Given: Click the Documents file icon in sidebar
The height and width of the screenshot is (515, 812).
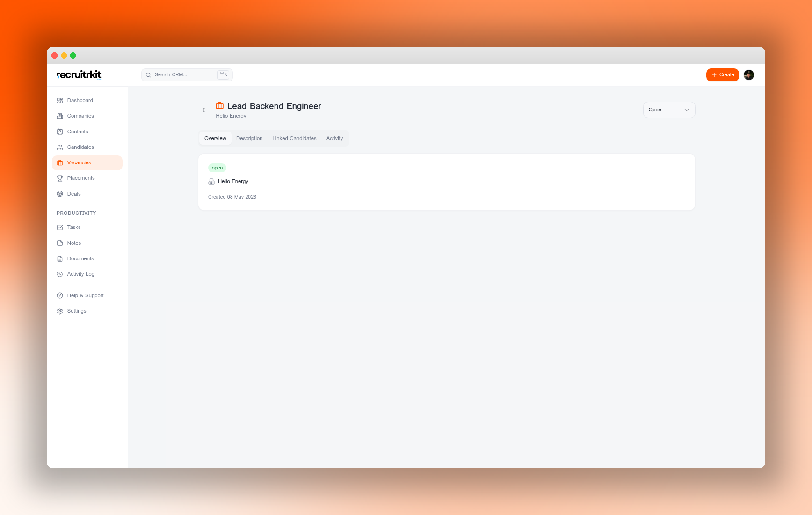Looking at the screenshot, I should (60, 259).
